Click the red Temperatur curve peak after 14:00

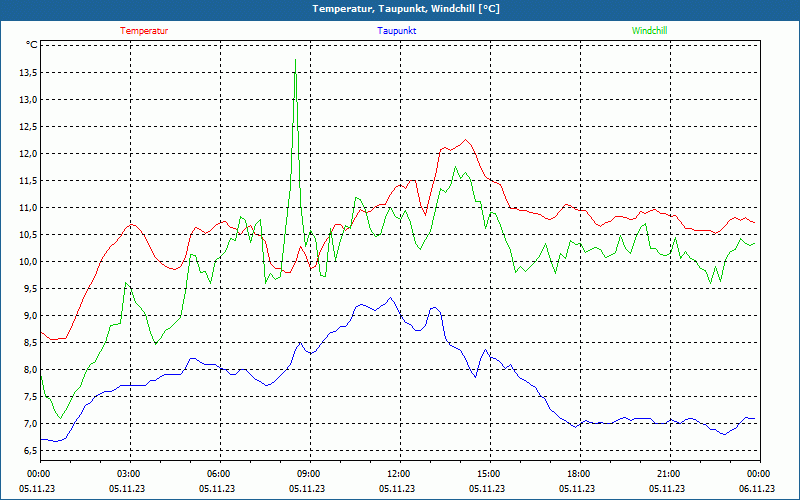pyautogui.click(x=465, y=140)
